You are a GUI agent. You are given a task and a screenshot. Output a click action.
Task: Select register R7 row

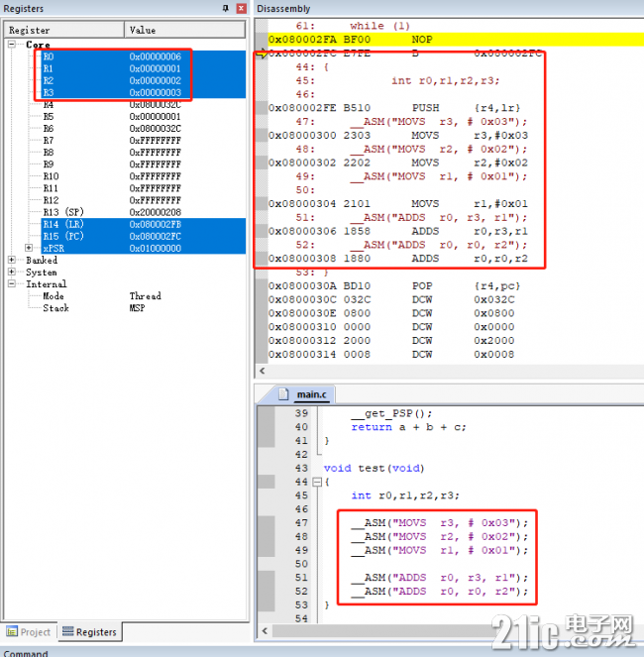point(144,141)
